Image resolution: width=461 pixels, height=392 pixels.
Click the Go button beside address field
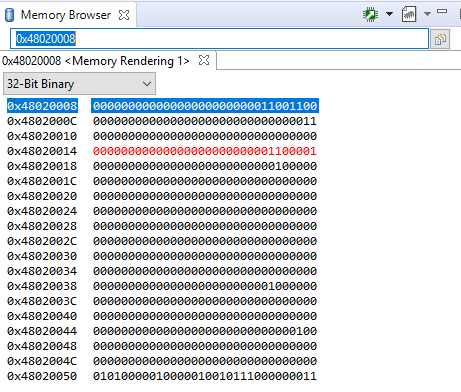pos(440,39)
